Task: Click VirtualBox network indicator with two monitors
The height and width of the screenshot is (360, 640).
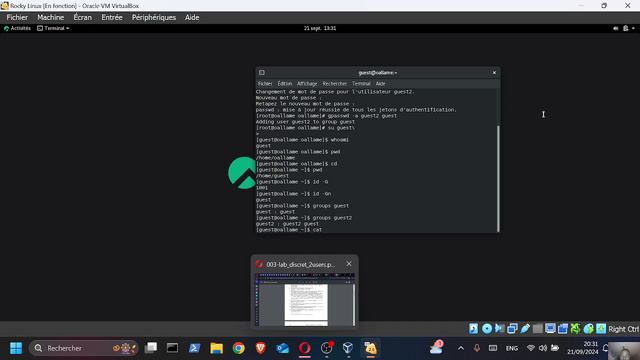Action: tap(512, 329)
